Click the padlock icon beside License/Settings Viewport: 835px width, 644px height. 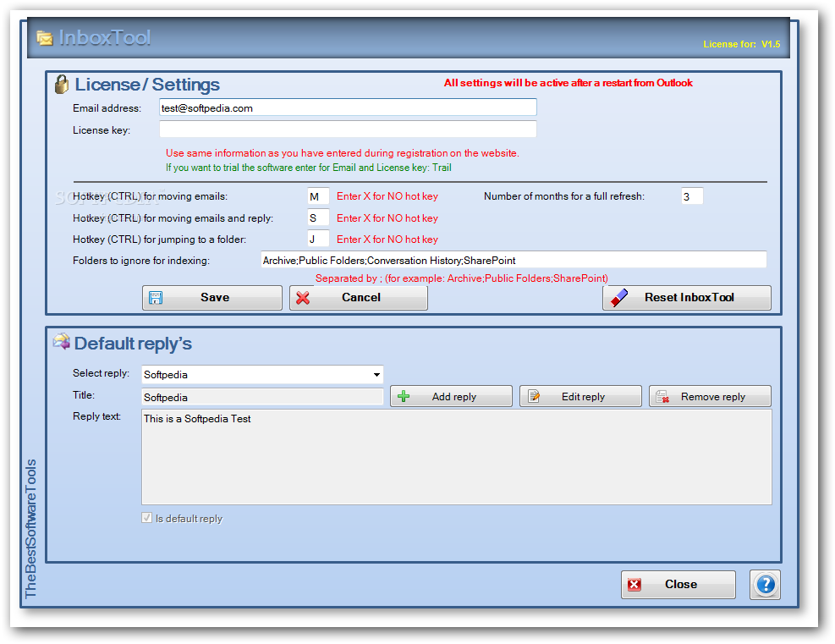point(62,84)
